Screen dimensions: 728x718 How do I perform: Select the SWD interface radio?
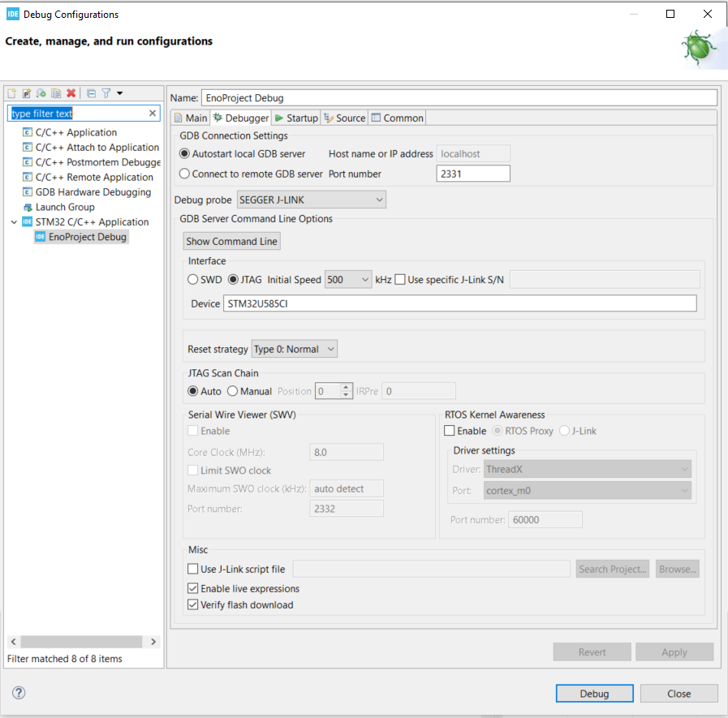click(192, 279)
